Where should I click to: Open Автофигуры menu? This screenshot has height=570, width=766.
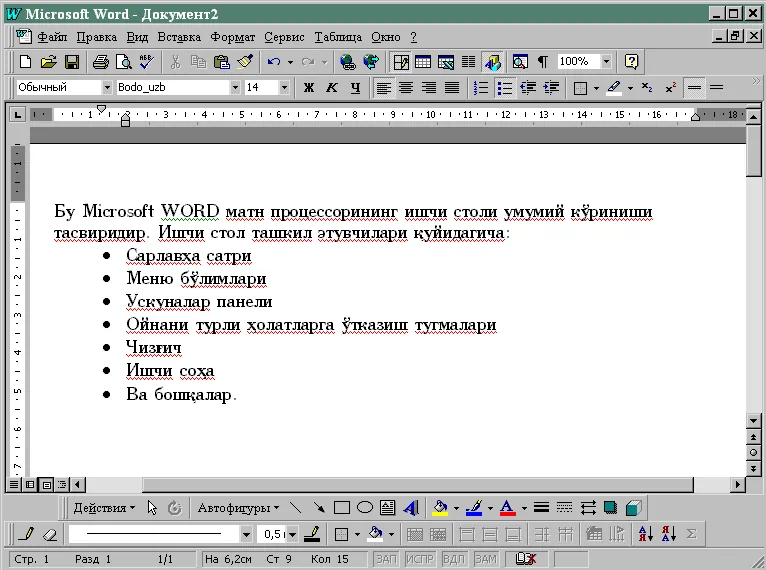coord(238,508)
